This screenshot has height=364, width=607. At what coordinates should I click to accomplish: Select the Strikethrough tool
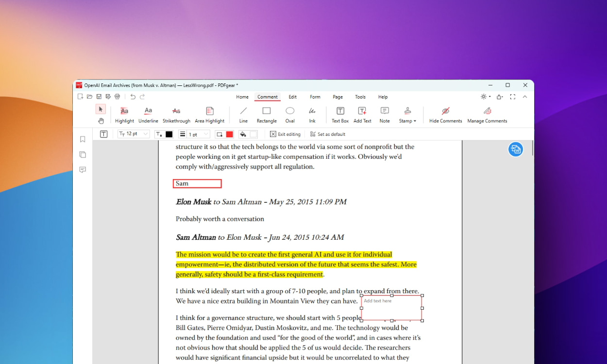coord(176,114)
